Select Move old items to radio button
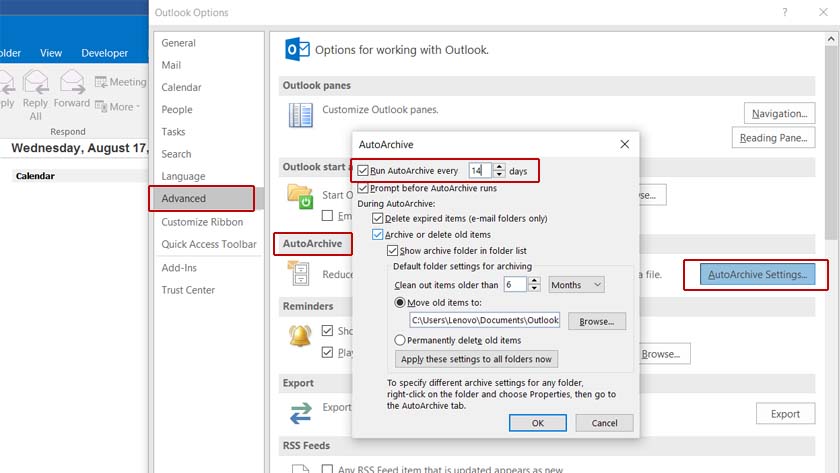Image resolution: width=840 pixels, height=473 pixels. (x=400, y=302)
